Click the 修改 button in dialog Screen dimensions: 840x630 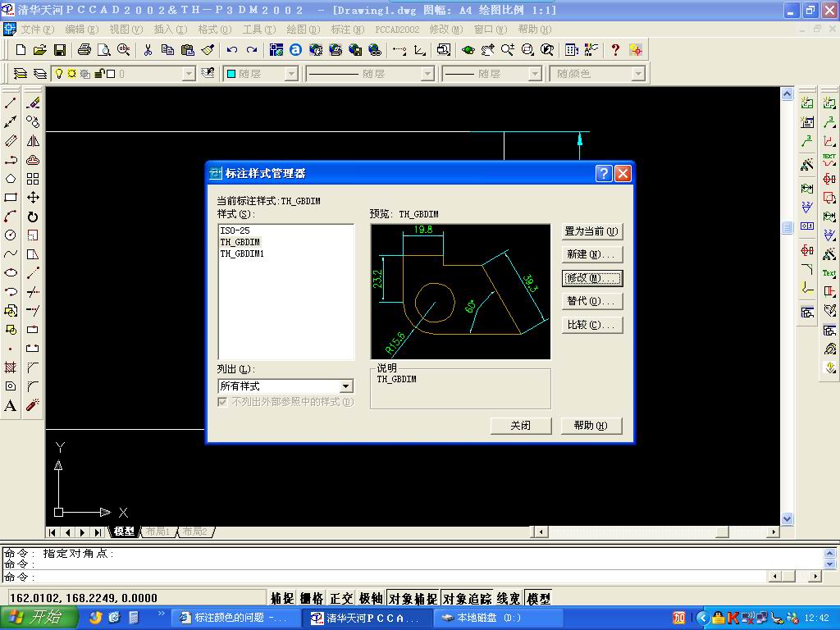click(x=592, y=278)
